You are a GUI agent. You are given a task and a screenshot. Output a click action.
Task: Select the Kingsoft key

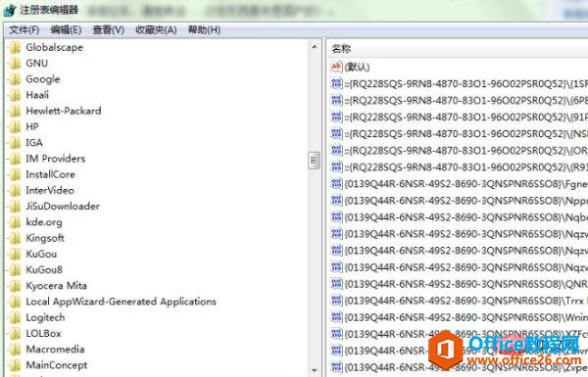[45, 238]
